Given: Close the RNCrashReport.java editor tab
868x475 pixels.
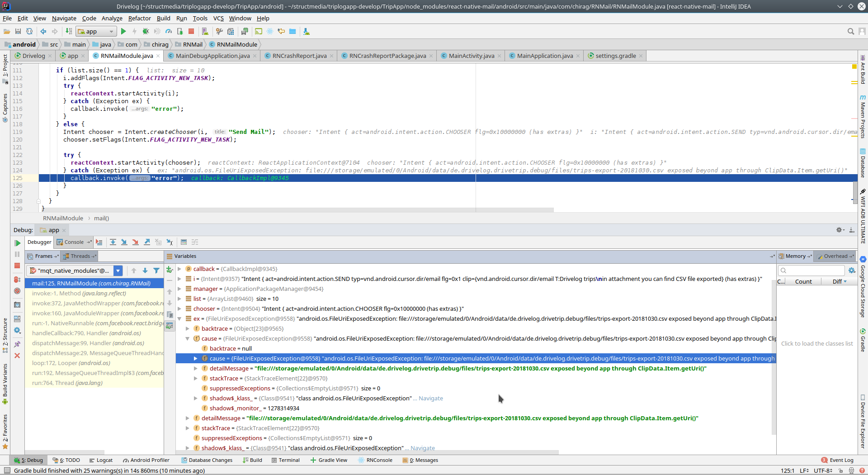Looking at the screenshot, I should (331, 56).
